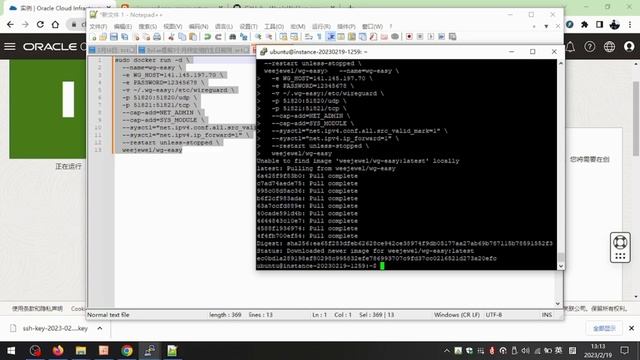The width and height of the screenshot is (640, 360).
Task: Open the 文件(F) menu in Notepad++
Action: coord(98,27)
